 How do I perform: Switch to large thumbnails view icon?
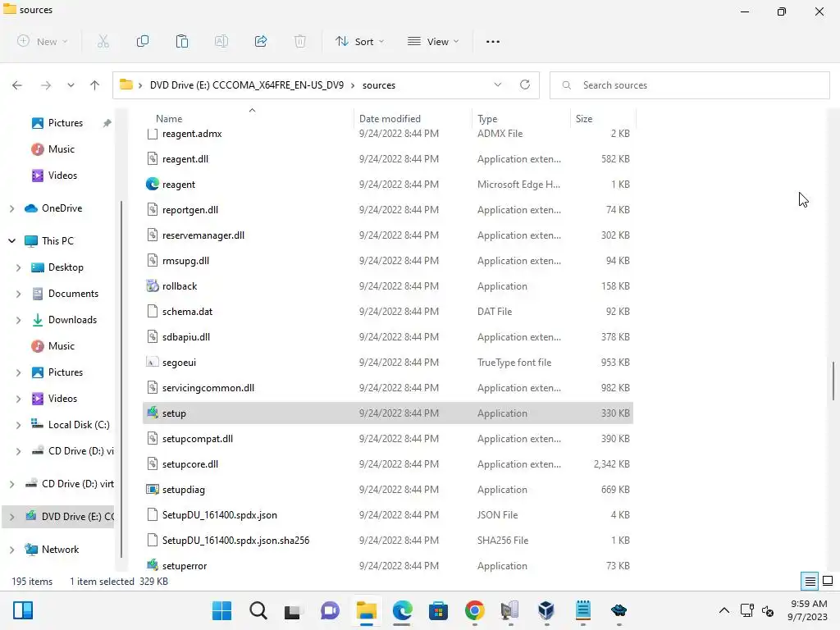click(828, 581)
